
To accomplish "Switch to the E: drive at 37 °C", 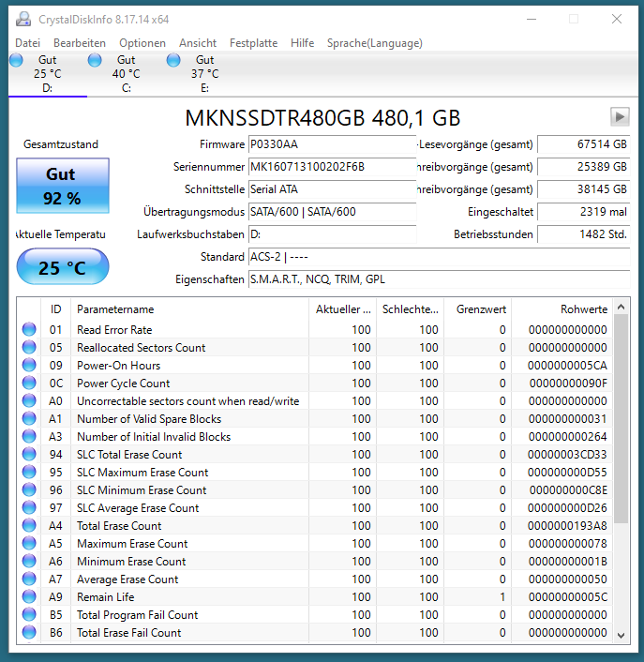I will 204,74.
